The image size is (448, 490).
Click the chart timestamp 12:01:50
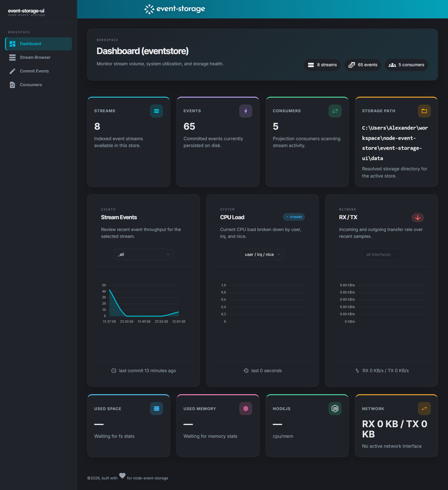pyautogui.click(x=179, y=321)
